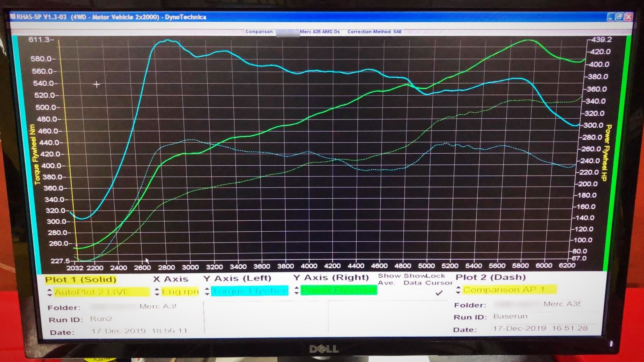Viewport: 644px width, 362px height.
Task: Click the Plot 1 stepper arrows beside AutoPlot 2 LIVE
Action: tap(50, 292)
